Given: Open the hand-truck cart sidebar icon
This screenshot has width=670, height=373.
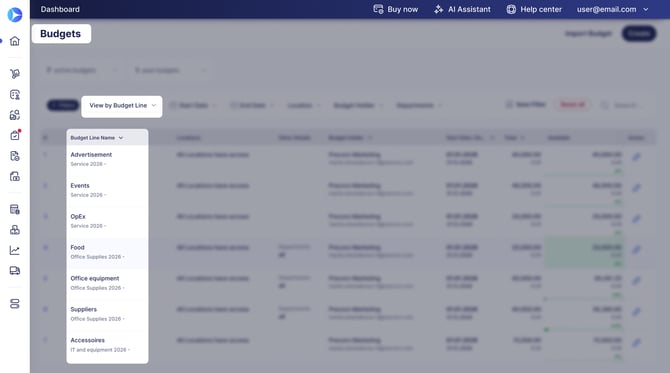Looking at the screenshot, I should 15,74.
